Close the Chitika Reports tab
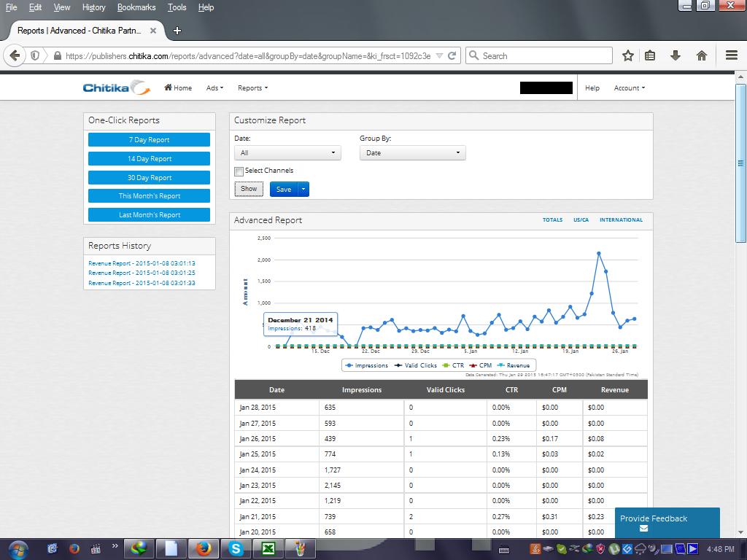This screenshot has height=560, width=747. pos(153,31)
